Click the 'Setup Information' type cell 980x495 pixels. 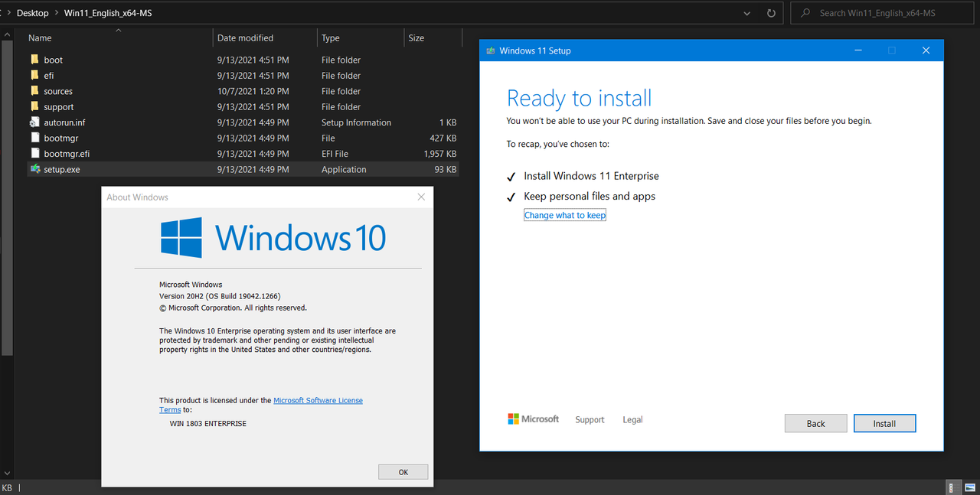coord(356,122)
